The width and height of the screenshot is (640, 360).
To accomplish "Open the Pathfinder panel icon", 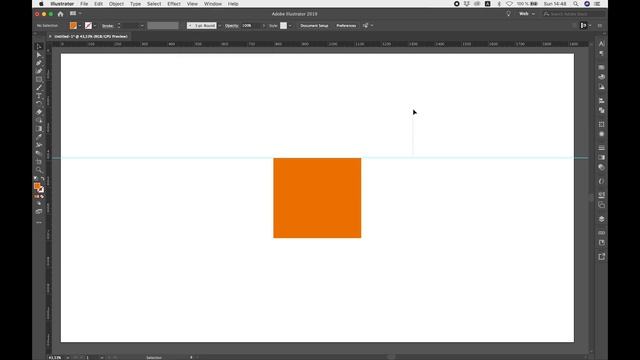I will (601, 110).
